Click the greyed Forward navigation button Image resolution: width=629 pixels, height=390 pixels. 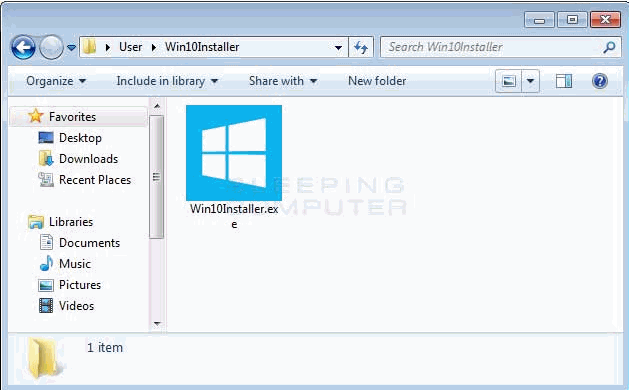(x=51, y=47)
